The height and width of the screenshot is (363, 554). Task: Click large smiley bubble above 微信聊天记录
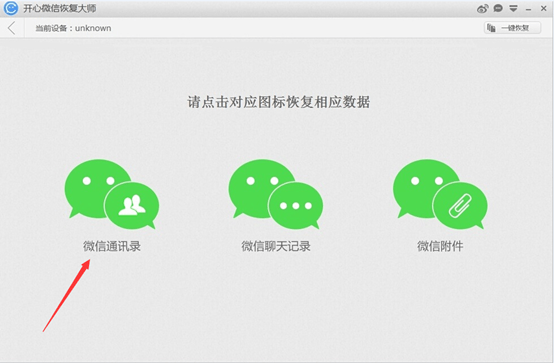pyautogui.click(x=262, y=188)
